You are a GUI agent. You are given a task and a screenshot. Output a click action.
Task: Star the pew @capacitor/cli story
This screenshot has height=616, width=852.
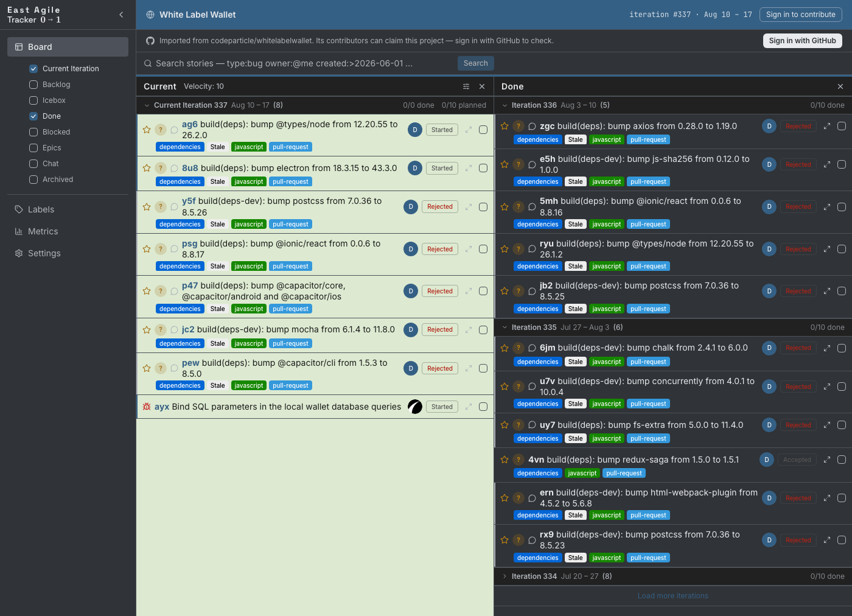click(x=147, y=368)
